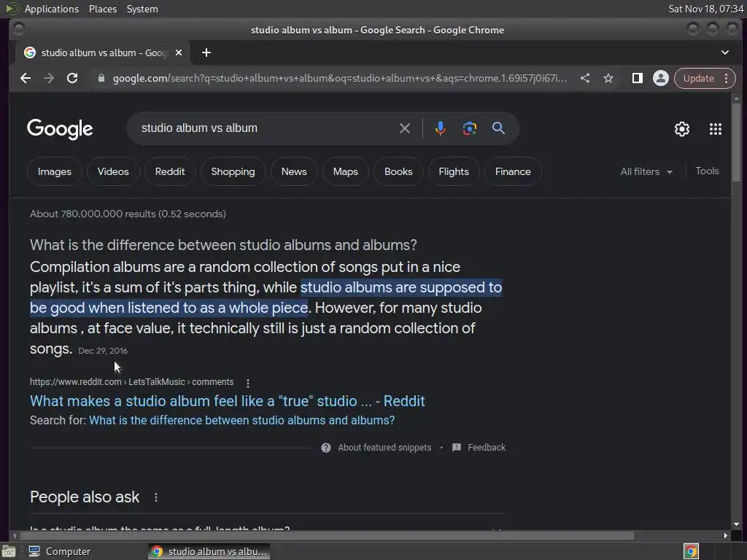This screenshot has height=560, width=747.
Task: Open the Chrome three-dot menu
Action: pyautogui.click(x=727, y=78)
